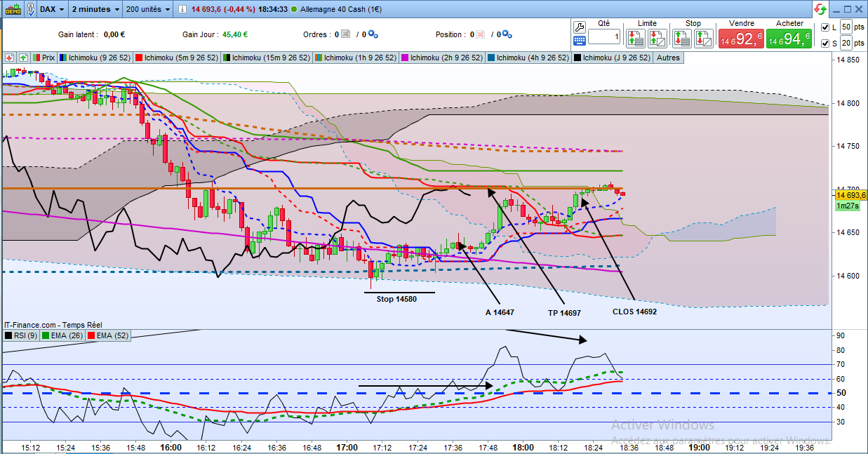Click the Qté quantity input field
The height and width of the screenshot is (454, 868).
click(604, 36)
